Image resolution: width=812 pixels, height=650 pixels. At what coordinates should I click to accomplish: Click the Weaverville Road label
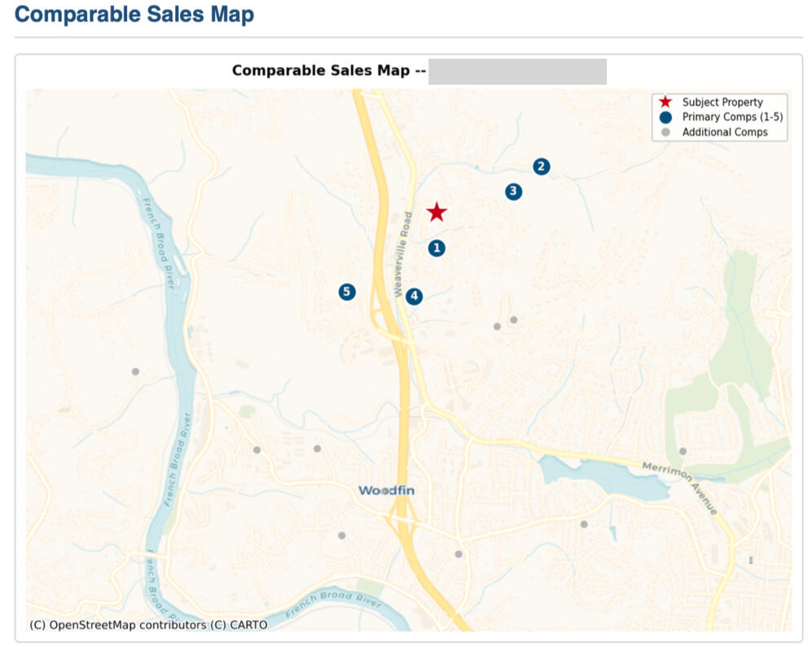[403, 253]
